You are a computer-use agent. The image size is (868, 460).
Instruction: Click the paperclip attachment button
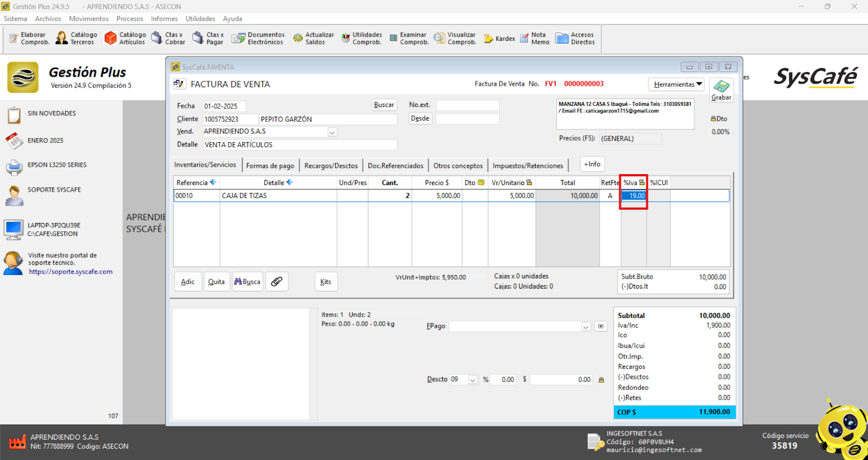(277, 282)
